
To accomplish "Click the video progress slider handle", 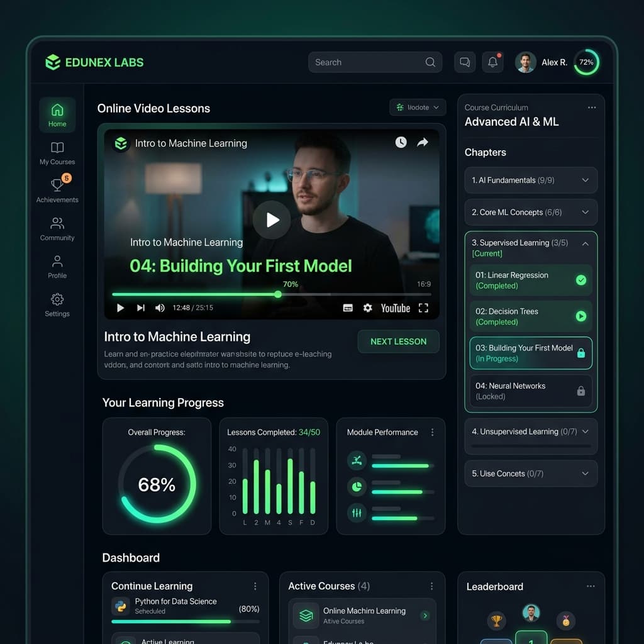I will [x=278, y=294].
